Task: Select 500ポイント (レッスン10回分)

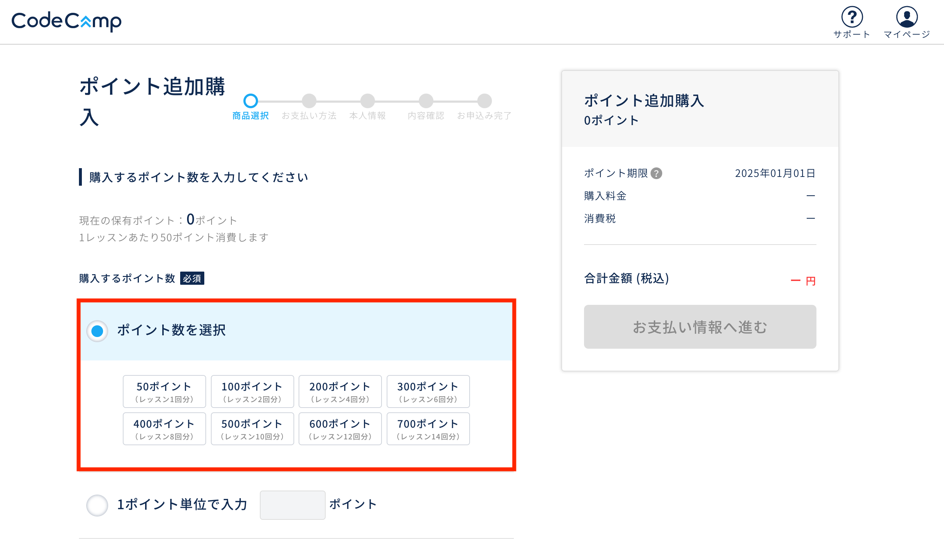Action: (252, 429)
